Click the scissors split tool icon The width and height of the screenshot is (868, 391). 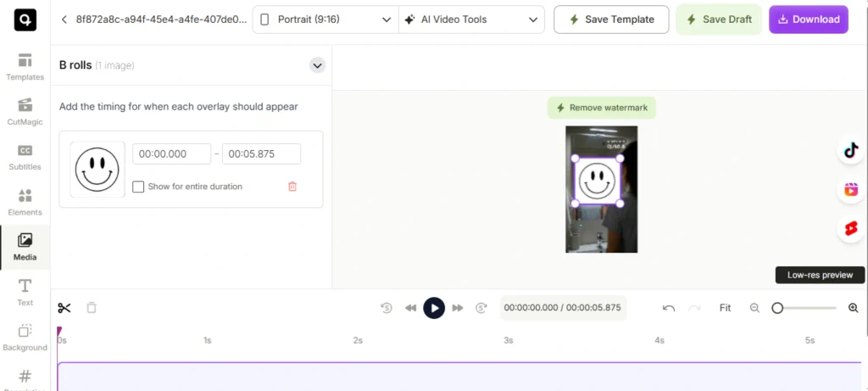pos(64,308)
